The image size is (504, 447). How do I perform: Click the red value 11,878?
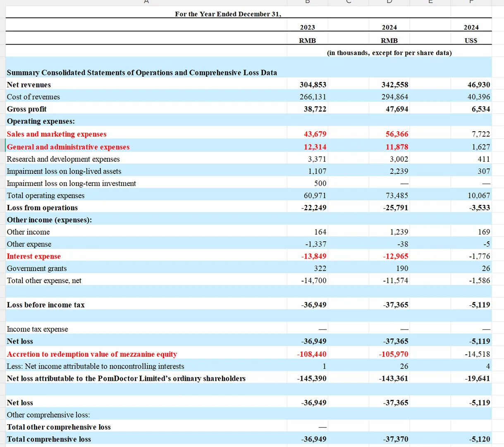[397, 147]
